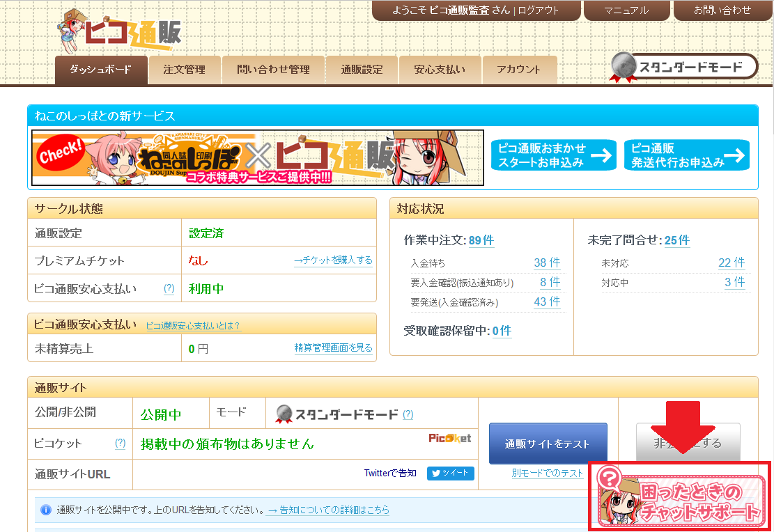
Task: Select the 安心支払い tab
Action: pos(439,70)
